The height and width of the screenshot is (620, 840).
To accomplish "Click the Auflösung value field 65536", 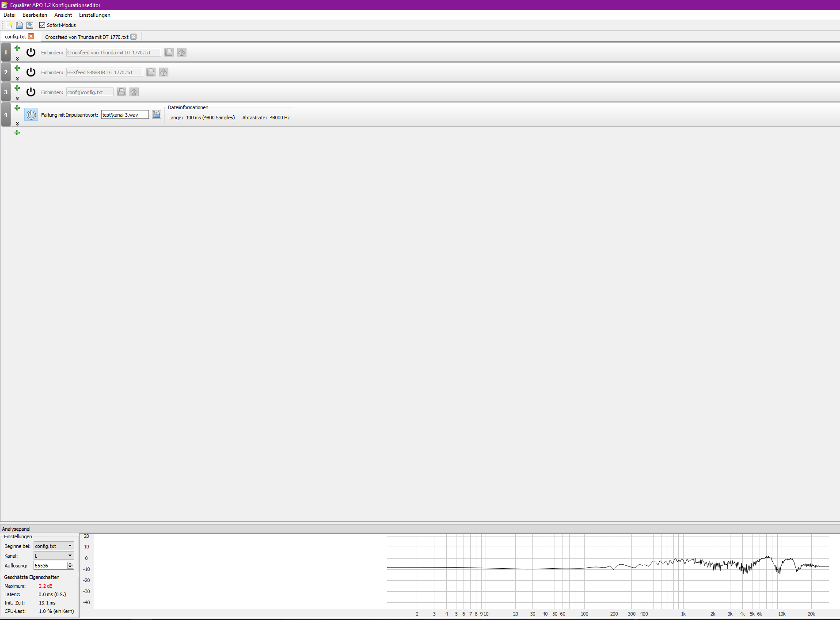I will [50, 566].
